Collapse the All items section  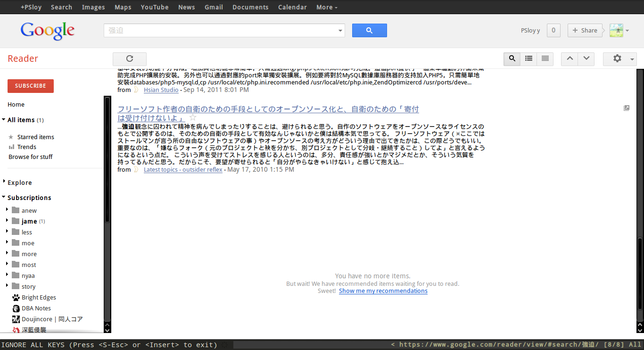pyautogui.click(x=4, y=120)
